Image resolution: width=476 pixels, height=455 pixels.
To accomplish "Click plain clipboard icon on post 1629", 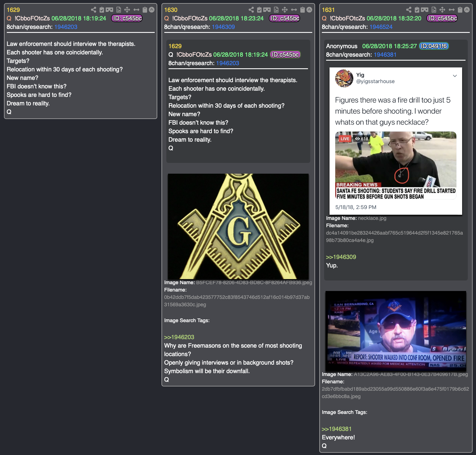I will [145, 10].
